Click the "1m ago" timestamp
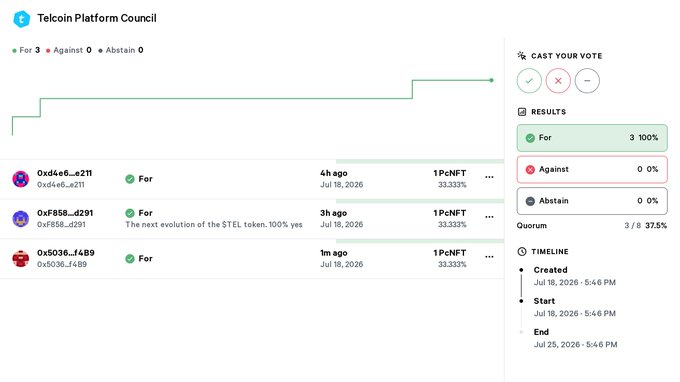The width and height of the screenshot is (680, 382). 333,253
